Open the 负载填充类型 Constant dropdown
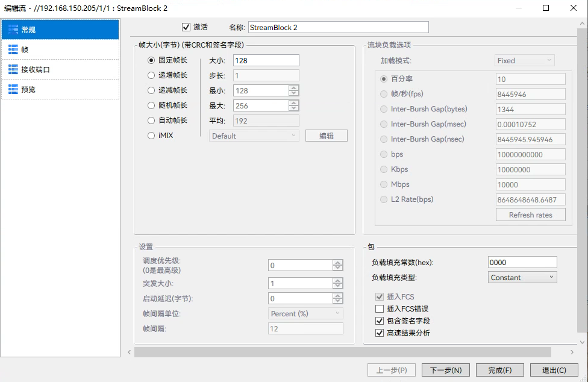 pos(522,277)
